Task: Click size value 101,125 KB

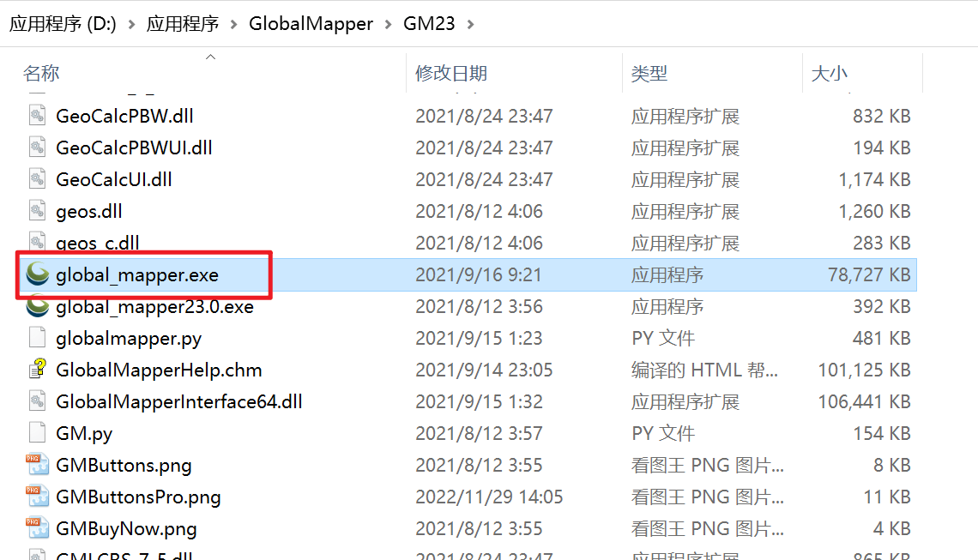Action: point(864,370)
